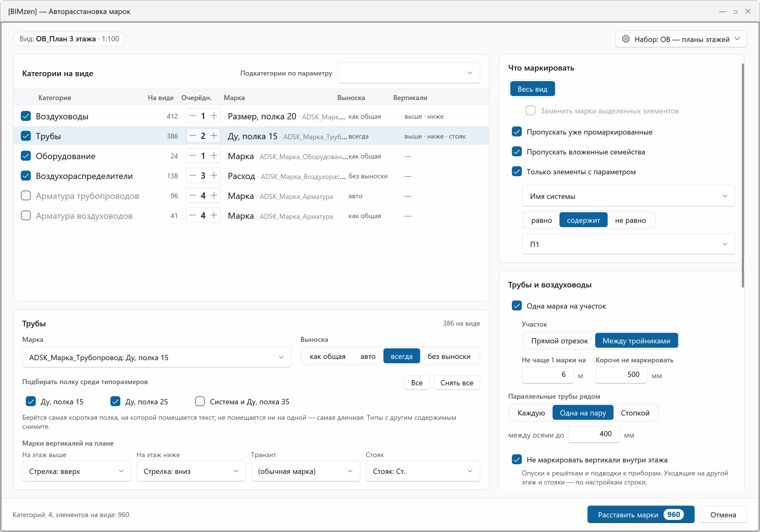Check Система и Ду, полка 35
Image resolution: width=760 pixels, height=532 pixels.
click(200, 402)
